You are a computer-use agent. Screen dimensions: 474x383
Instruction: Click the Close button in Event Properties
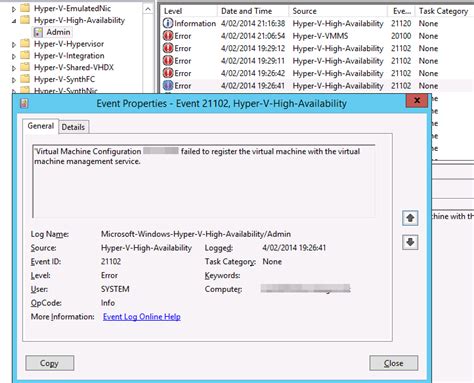click(x=394, y=363)
